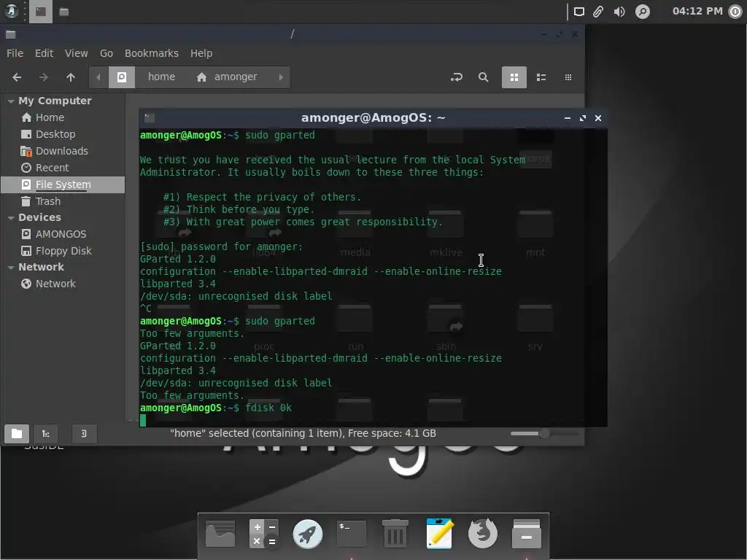Click the file manager window title icon
Viewport: 747px width, 560px height.
click(x=10, y=34)
